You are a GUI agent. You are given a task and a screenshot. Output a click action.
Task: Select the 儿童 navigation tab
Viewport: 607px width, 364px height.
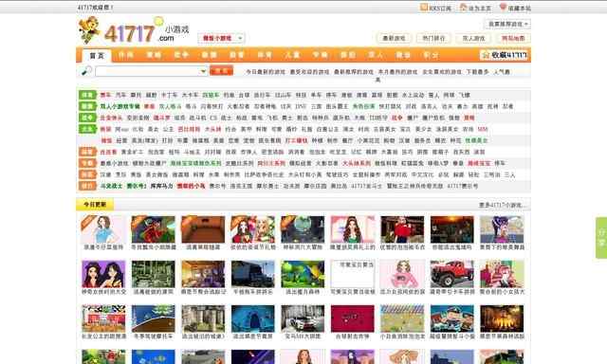pyautogui.click(x=292, y=55)
